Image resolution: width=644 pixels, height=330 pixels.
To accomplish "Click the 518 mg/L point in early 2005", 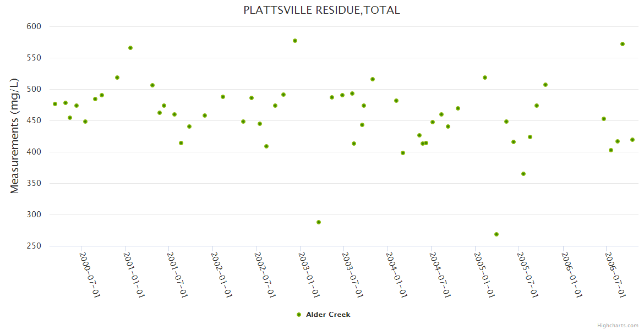I will 485,78.
